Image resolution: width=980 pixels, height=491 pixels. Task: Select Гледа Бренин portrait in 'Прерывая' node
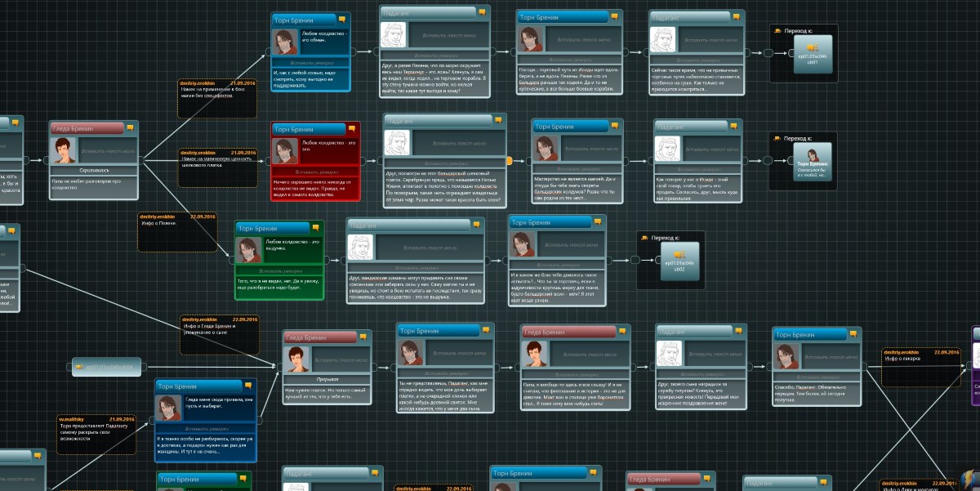[x=297, y=359]
